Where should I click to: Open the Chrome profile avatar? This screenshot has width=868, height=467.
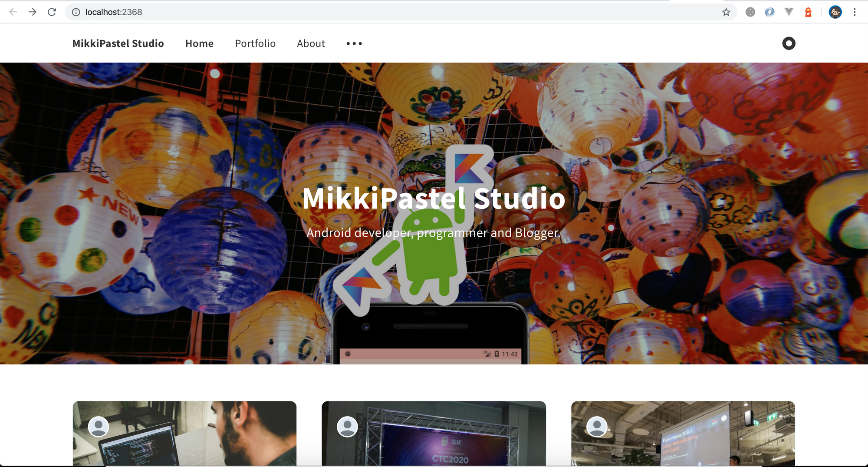pos(835,12)
